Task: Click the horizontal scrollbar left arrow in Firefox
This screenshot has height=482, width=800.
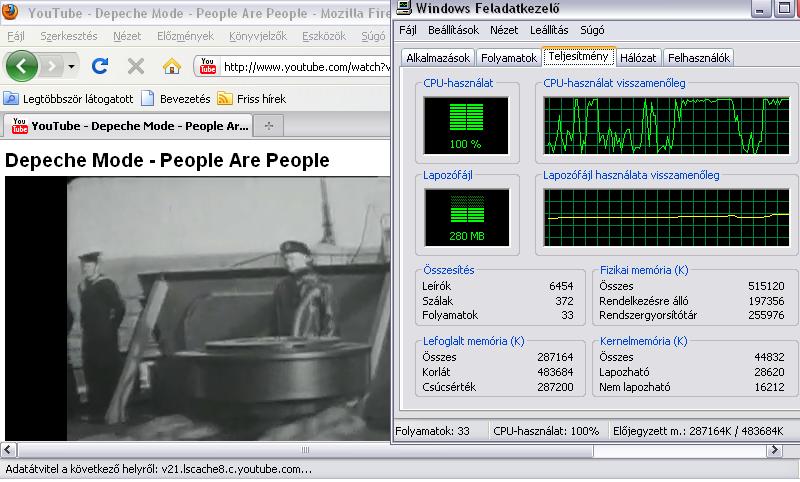Action: point(8,450)
